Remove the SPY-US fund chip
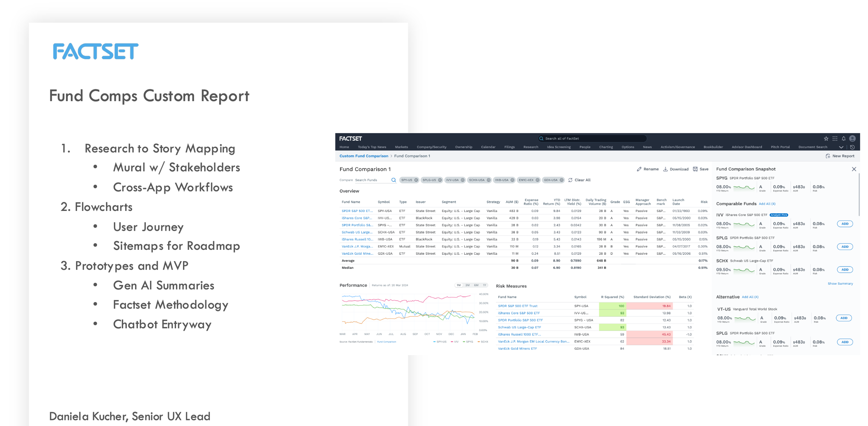Viewport: 868px width, 426px height. (x=416, y=180)
